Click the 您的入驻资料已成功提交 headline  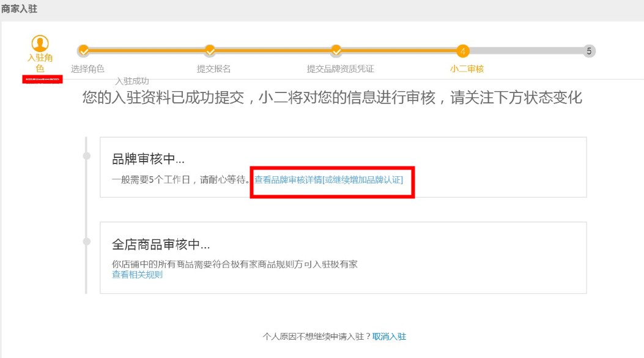coord(332,98)
